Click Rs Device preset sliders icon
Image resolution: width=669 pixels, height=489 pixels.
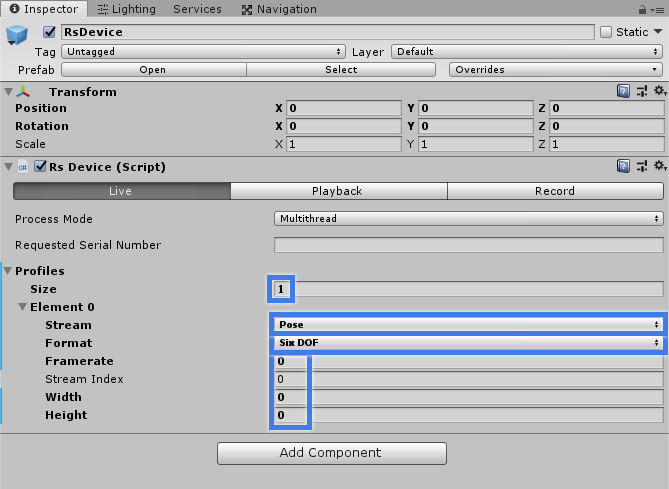tap(642, 166)
